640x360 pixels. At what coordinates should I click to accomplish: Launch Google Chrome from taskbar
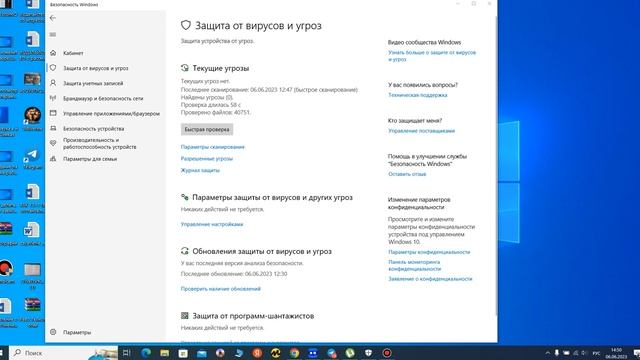[x=294, y=353]
